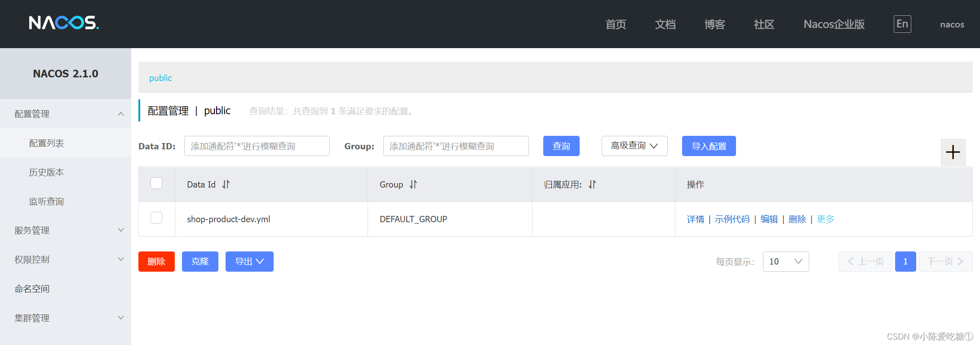The height and width of the screenshot is (345, 980).
Task: Select 历史版本 in the sidebar
Action: pos(66,172)
